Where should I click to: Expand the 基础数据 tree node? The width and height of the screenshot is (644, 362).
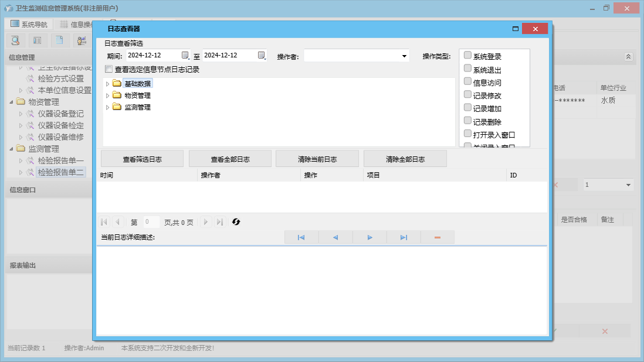(x=107, y=84)
